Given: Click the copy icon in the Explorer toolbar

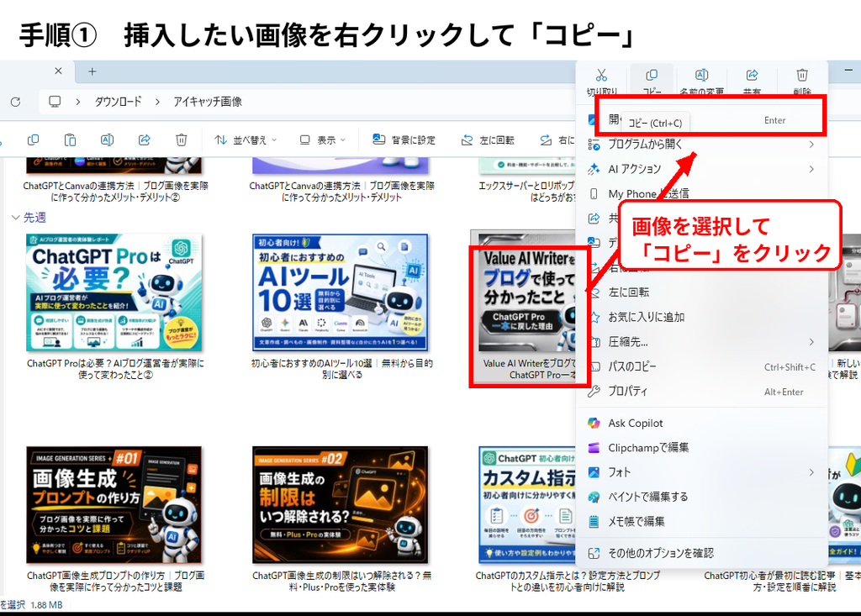Looking at the screenshot, I should (33, 140).
